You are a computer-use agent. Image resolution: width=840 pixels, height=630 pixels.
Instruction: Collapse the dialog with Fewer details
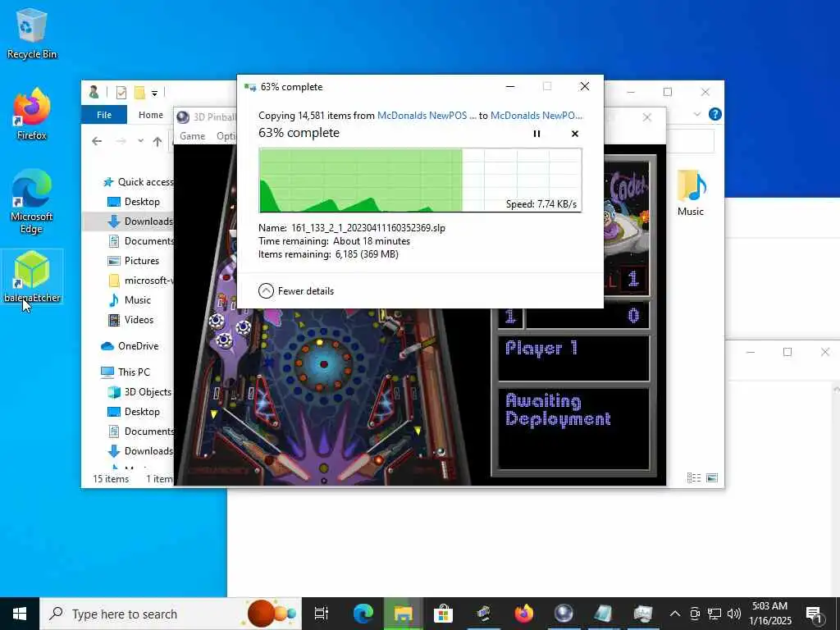point(296,291)
